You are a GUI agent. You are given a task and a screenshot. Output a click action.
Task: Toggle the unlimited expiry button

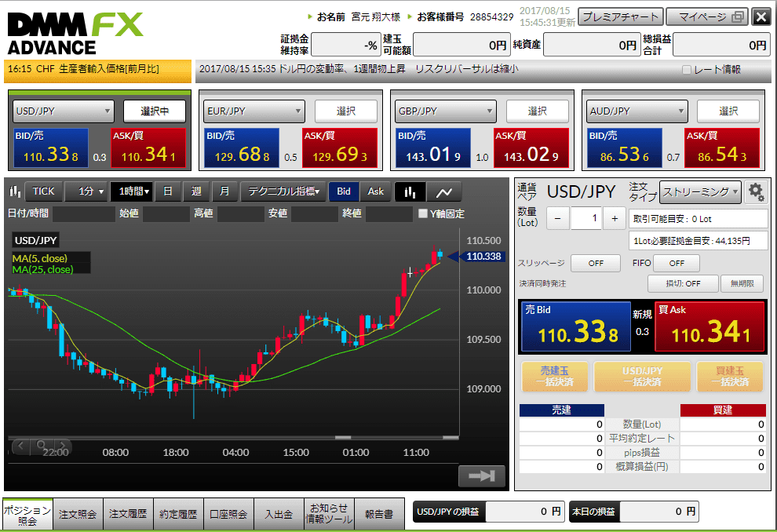click(x=742, y=283)
